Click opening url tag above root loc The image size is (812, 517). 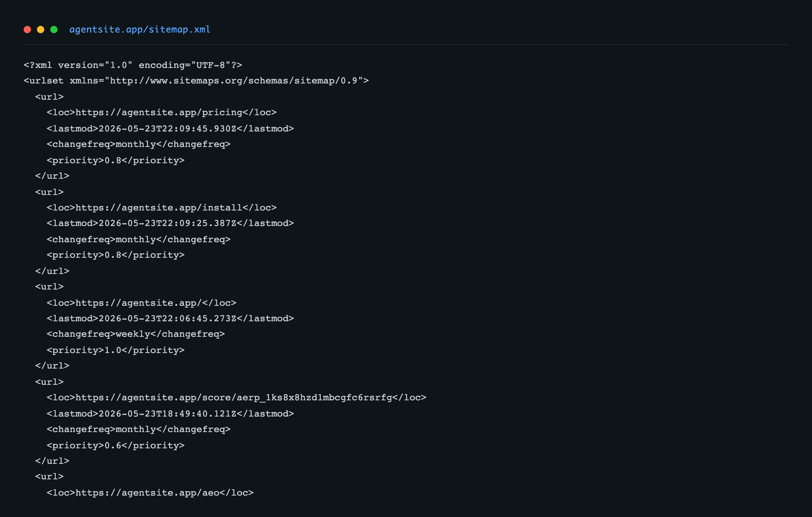(49, 287)
